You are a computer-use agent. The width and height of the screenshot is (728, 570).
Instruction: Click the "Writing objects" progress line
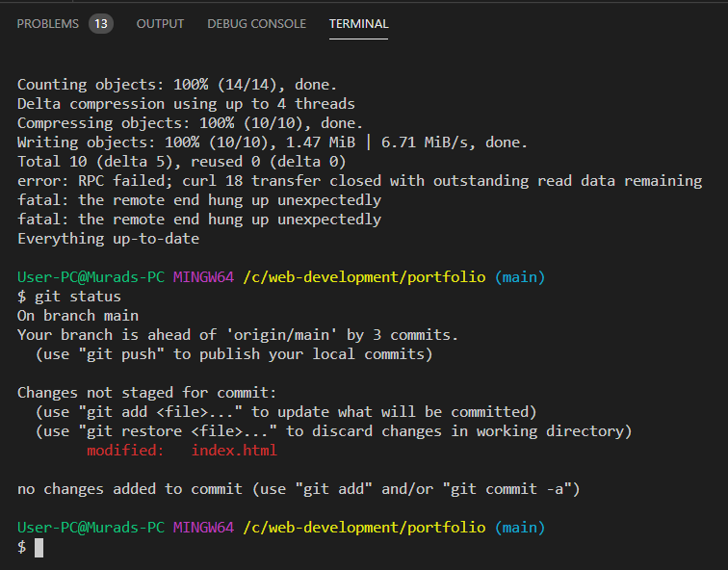tap(273, 142)
